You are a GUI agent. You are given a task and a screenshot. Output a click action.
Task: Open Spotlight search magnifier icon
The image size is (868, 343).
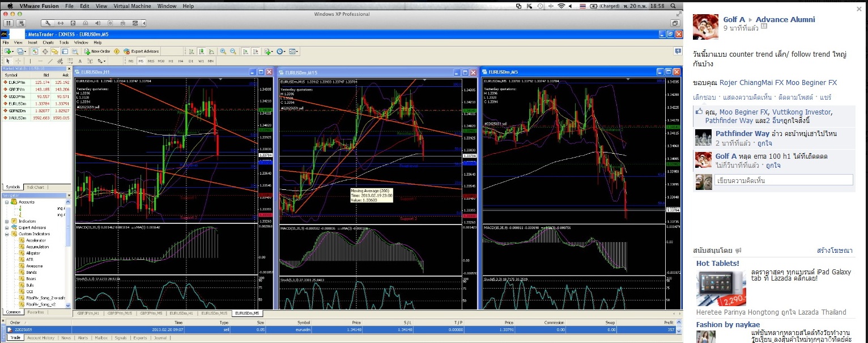(673, 6)
